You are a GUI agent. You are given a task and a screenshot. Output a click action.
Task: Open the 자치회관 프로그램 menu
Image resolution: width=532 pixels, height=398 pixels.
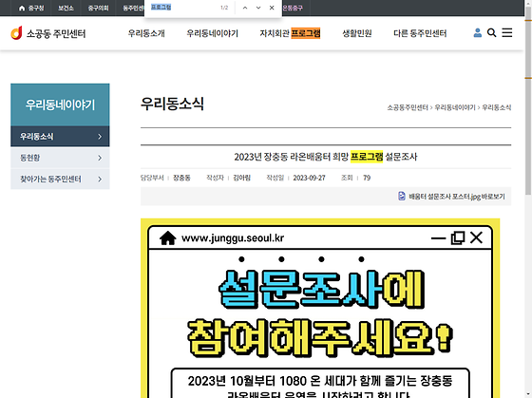click(x=290, y=33)
